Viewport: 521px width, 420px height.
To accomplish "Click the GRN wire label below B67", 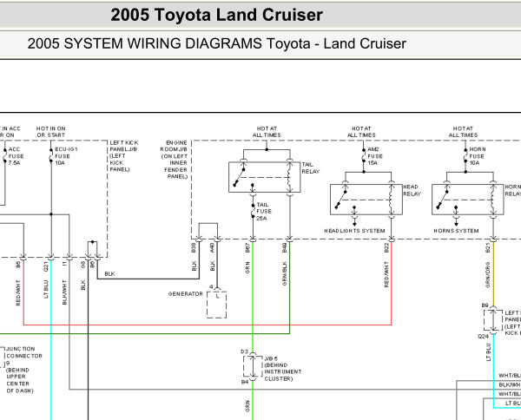I will tap(247, 267).
